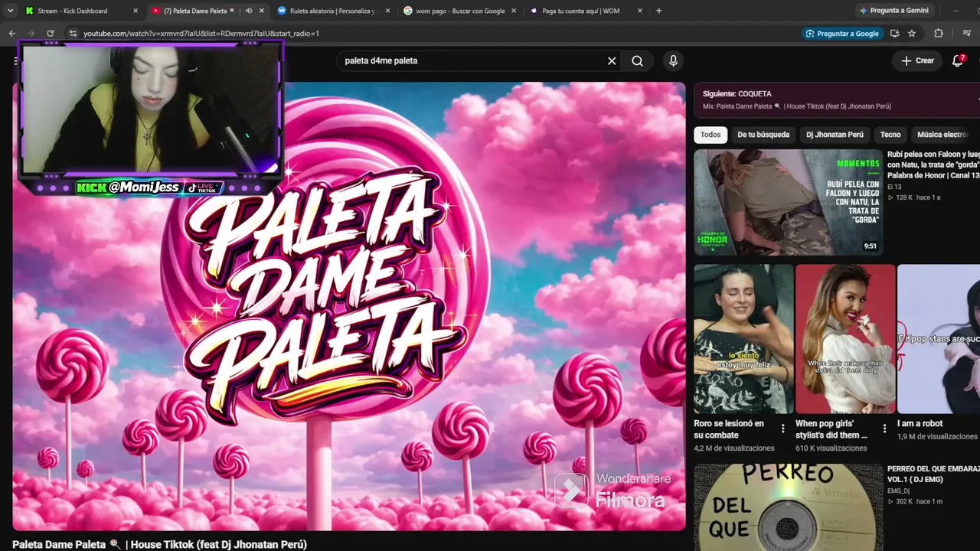Open the Rubí pelea con Faloon video thumbnail
This screenshot has height=551, width=980.
tap(789, 202)
